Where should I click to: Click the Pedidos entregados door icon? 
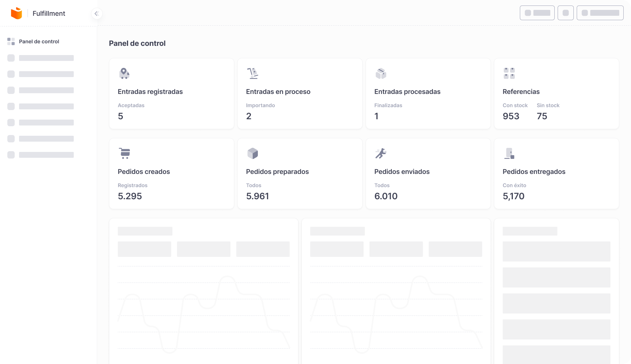(x=509, y=153)
